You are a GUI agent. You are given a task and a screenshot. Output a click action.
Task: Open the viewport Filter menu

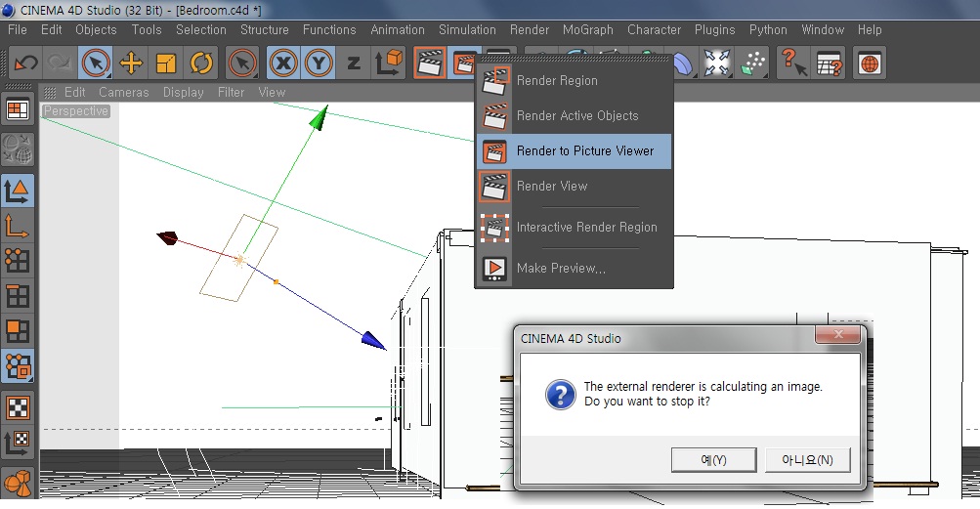pyautogui.click(x=231, y=93)
